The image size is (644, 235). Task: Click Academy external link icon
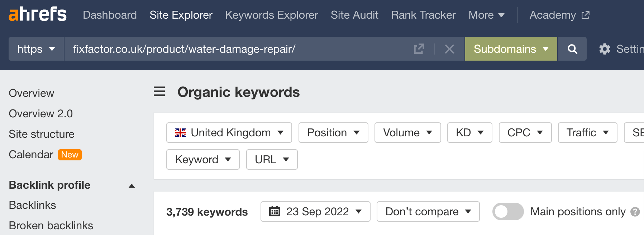point(586,15)
